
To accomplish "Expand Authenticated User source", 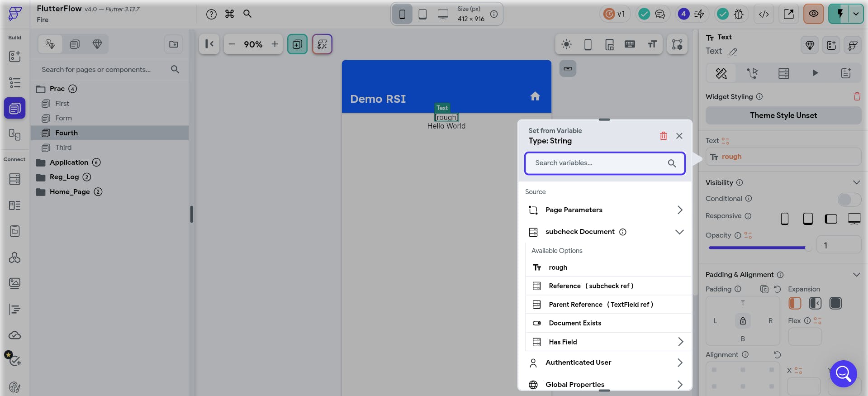I will pos(606,363).
